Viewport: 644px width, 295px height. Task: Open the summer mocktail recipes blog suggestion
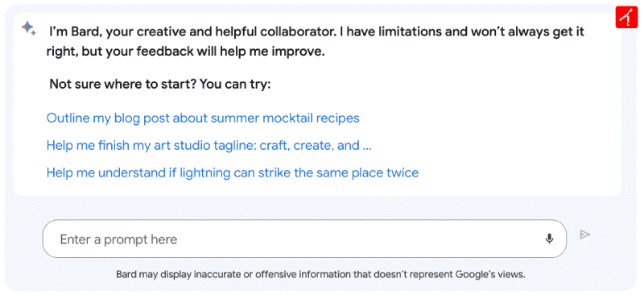click(203, 118)
